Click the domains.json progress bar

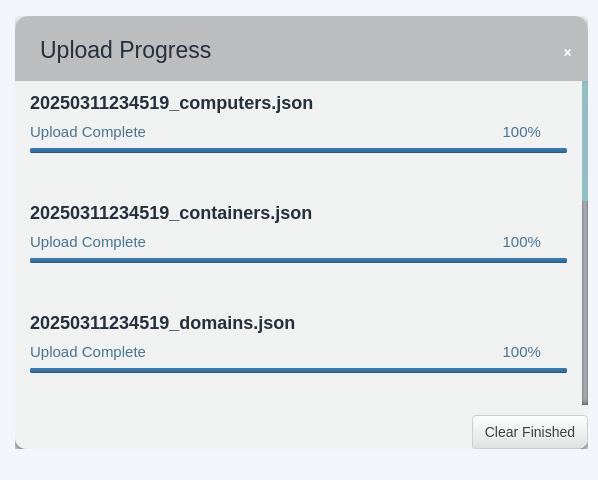(298, 371)
